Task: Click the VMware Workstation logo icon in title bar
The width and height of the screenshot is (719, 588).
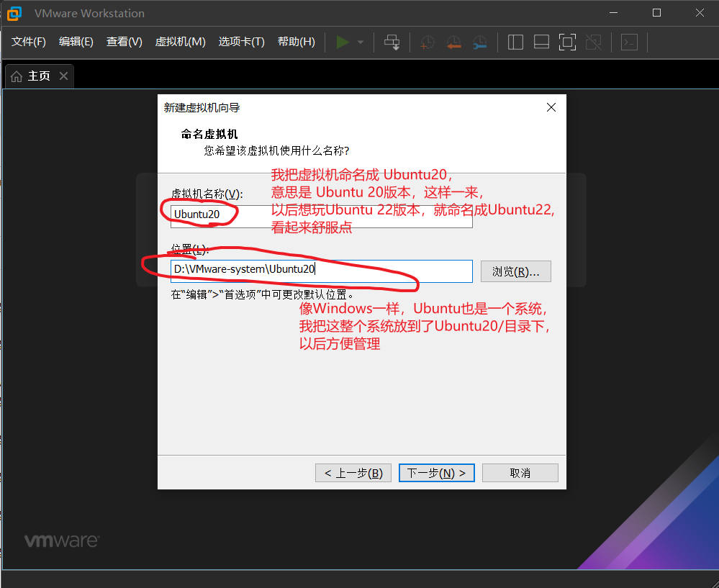Action: tap(14, 13)
